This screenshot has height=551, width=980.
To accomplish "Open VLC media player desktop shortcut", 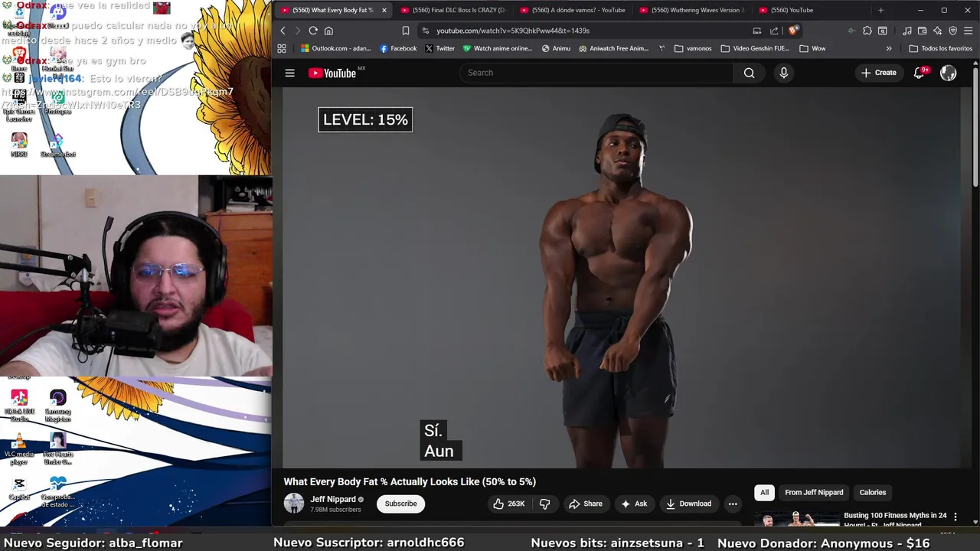I will pyautogui.click(x=19, y=450).
